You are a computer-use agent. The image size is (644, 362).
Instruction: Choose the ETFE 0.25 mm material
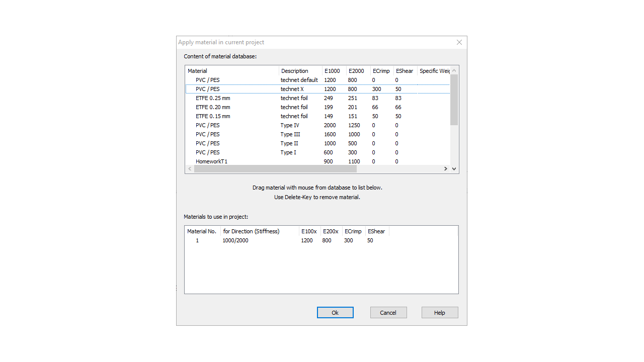213,98
